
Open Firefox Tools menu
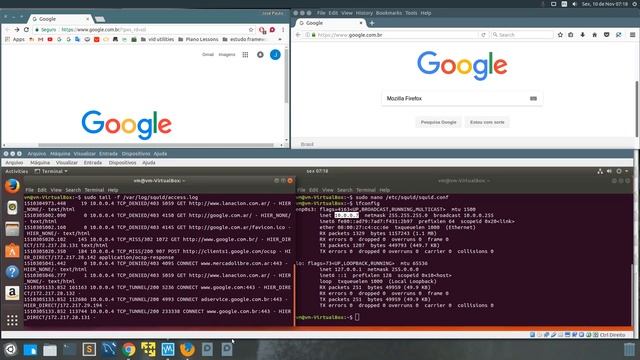coord(411,13)
